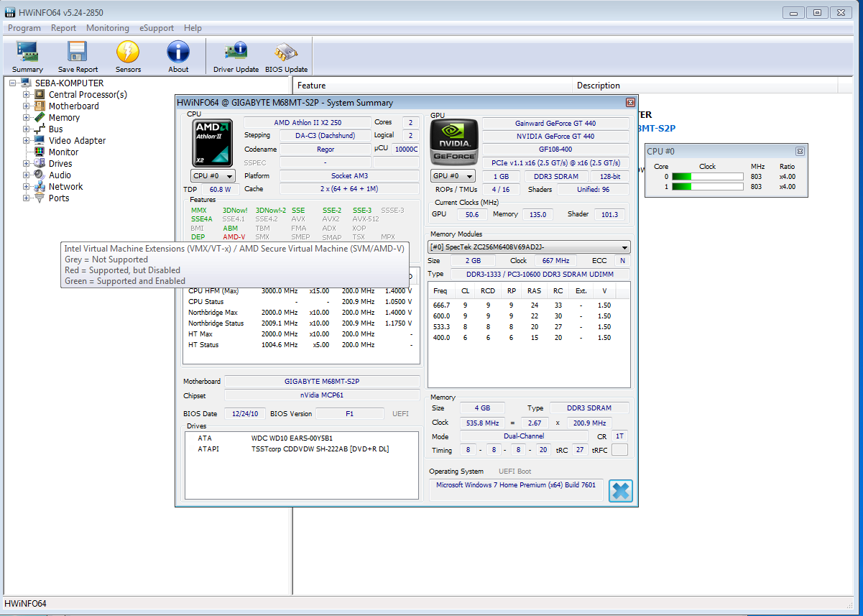This screenshot has width=863, height=616.
Task: Click the Motherboard tree icon
Action: click(40, 106)
